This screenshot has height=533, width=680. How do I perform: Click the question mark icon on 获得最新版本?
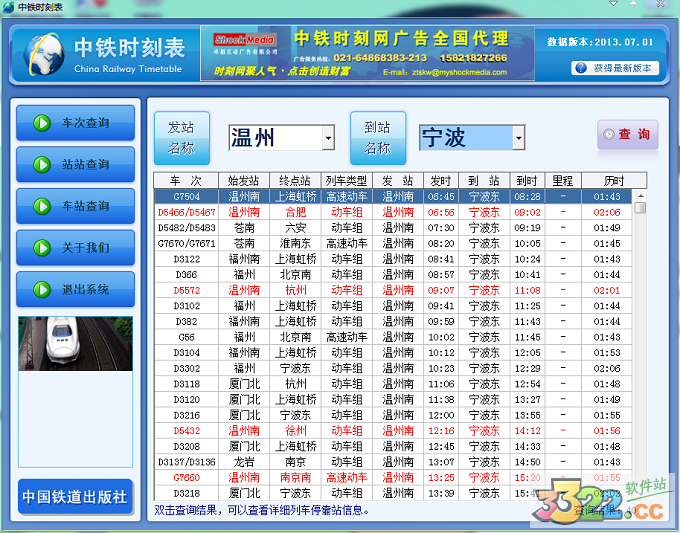tap(581, 68)
